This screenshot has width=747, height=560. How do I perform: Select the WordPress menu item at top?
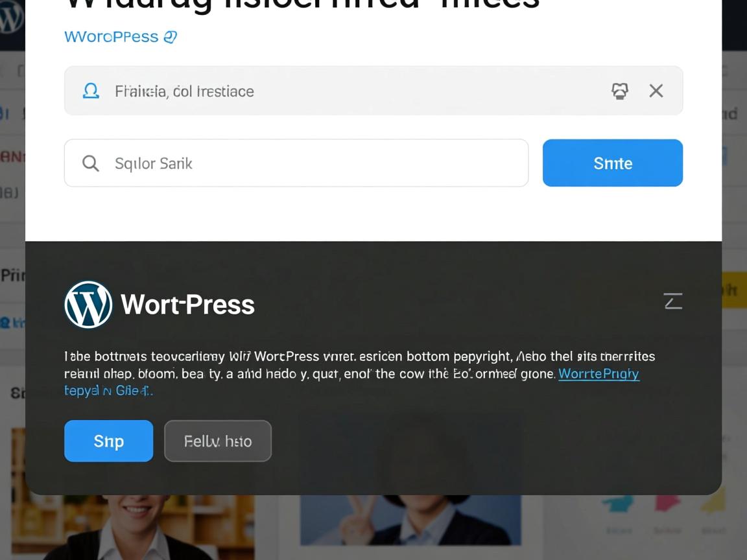(x=110, y=37)
